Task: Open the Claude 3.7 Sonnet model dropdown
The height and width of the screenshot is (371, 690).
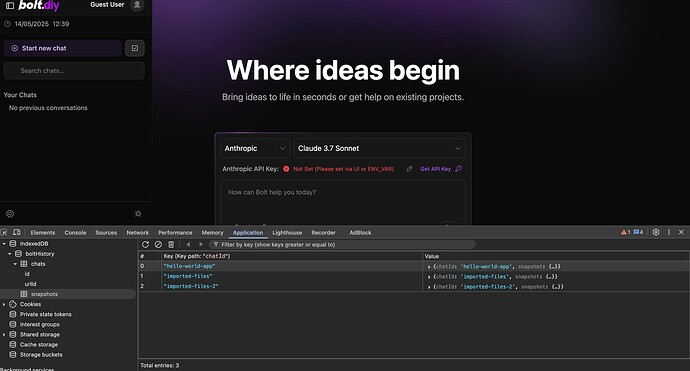Action: (x=380, y=148)
